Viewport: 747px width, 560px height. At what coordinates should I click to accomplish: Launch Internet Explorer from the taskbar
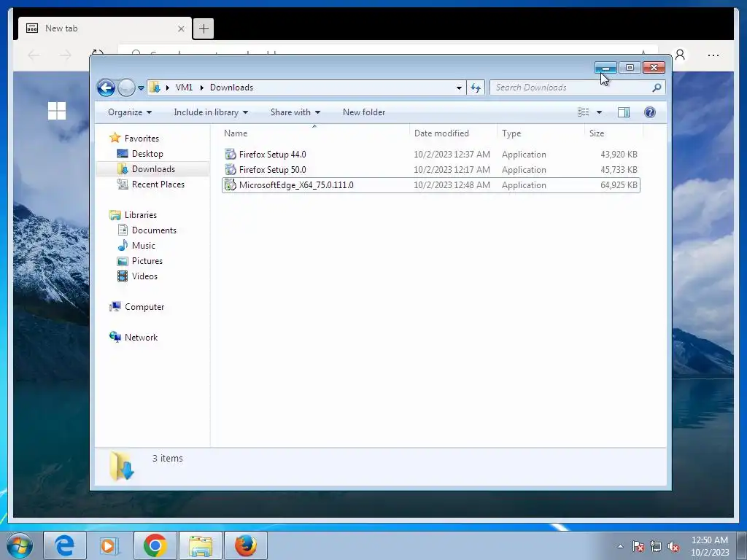pos(65,545)
